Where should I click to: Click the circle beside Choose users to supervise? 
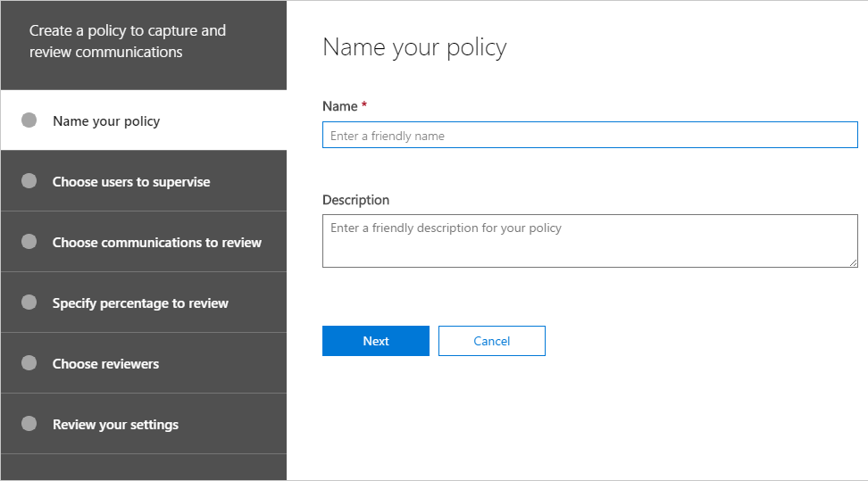pyautogui.click(x=29, y=181)
